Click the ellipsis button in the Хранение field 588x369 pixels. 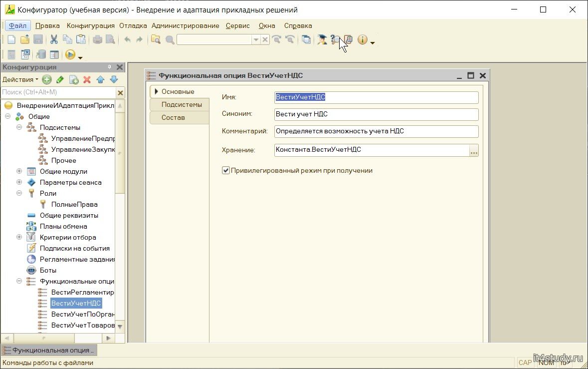(473, 150)
